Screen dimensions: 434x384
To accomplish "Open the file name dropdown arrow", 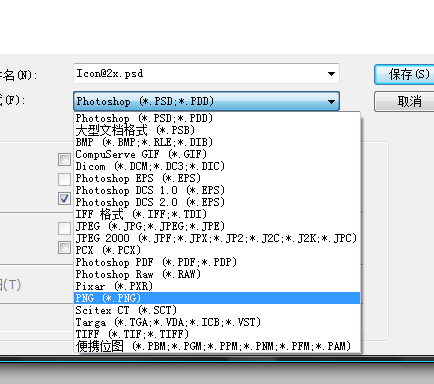I will pyautogui.click(x=331, y=74).
